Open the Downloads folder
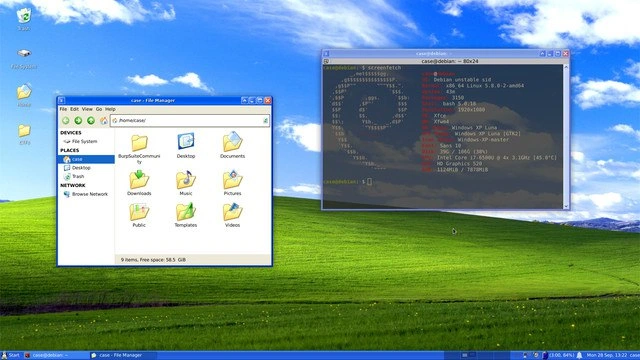The image size is (640, 360). 139,183
